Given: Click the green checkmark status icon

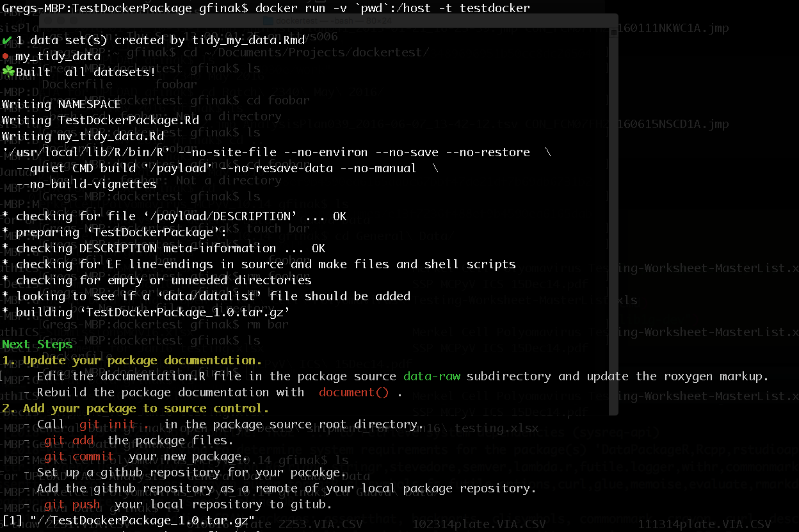Looking at the screenshot, I should click(x=8, y=40).
